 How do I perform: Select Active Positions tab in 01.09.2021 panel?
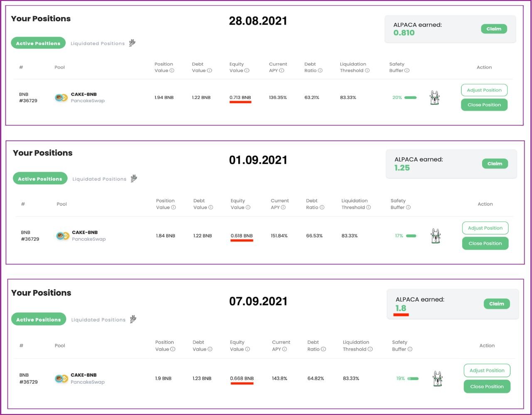[40, 179]
